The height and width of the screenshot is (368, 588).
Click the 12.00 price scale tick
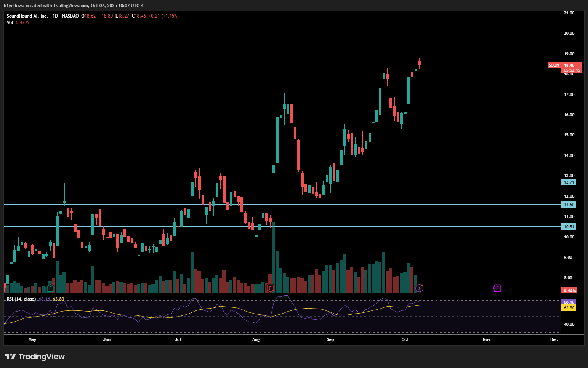569,196
